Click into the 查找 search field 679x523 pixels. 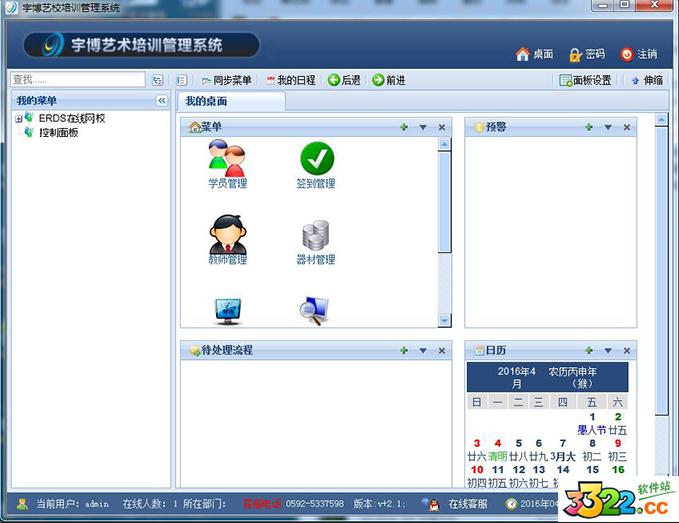(78, 80)
